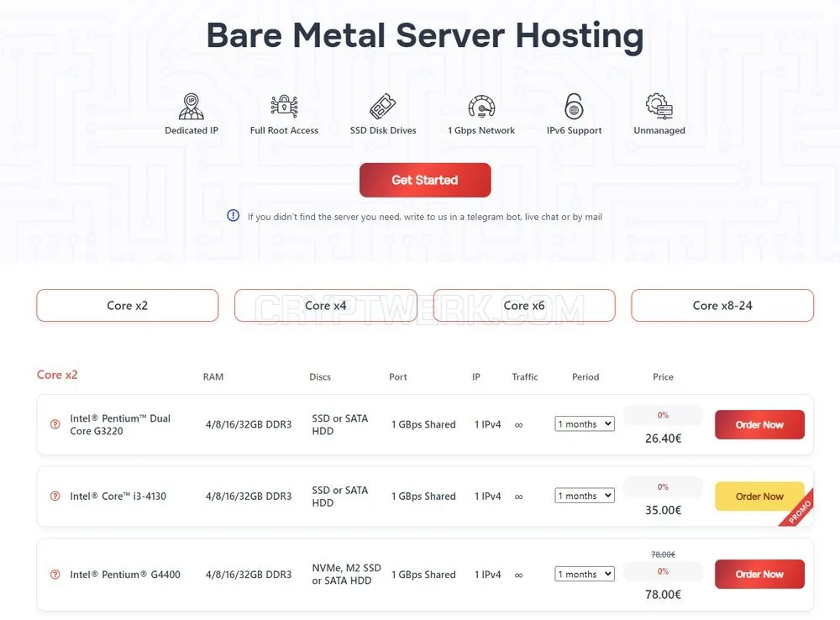Click the IPv6 Support lock icon

tap(574, 106)
